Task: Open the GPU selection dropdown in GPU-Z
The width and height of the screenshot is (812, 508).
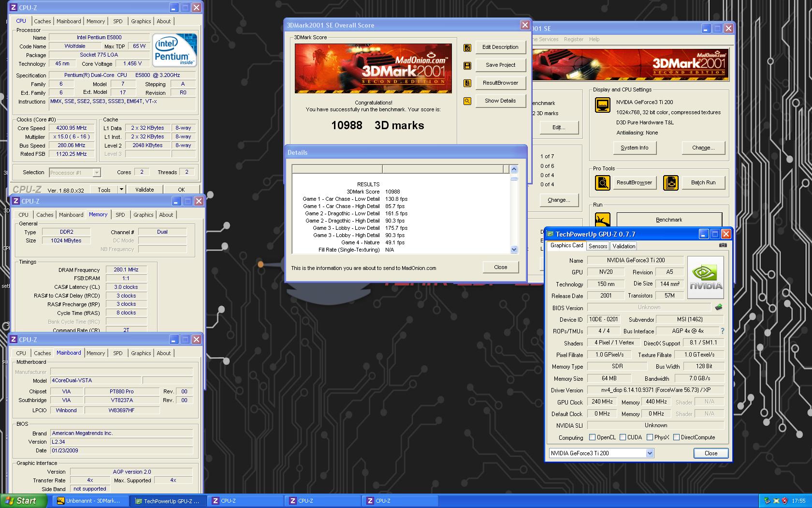Action: (x=650, y=453)
